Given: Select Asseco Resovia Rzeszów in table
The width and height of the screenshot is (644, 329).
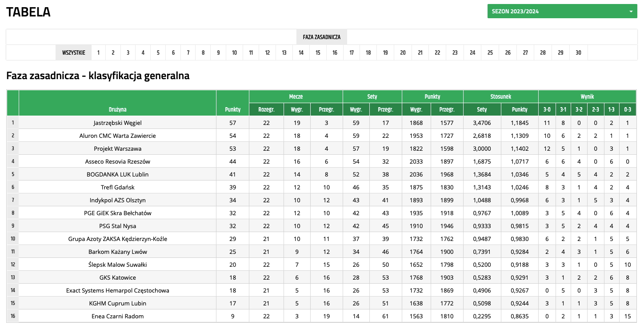Looking at the screenshot, I should [117, 161].
